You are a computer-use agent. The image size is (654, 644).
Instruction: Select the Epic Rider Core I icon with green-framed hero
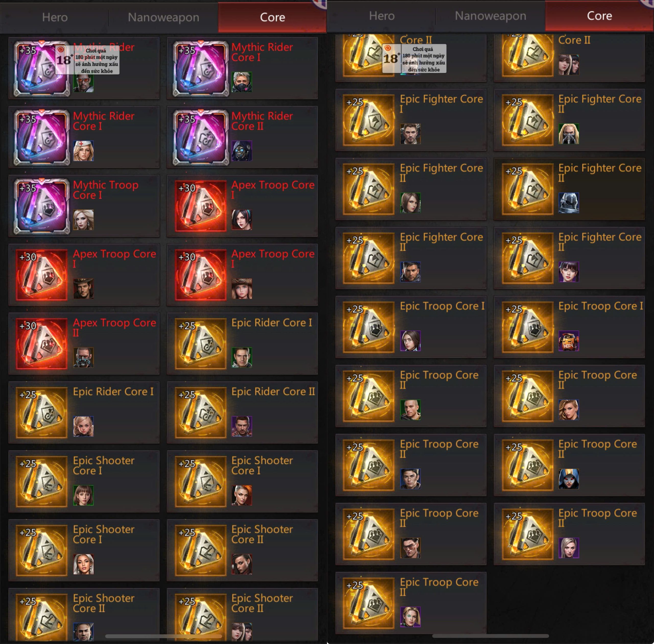click(x=201, y=344)
